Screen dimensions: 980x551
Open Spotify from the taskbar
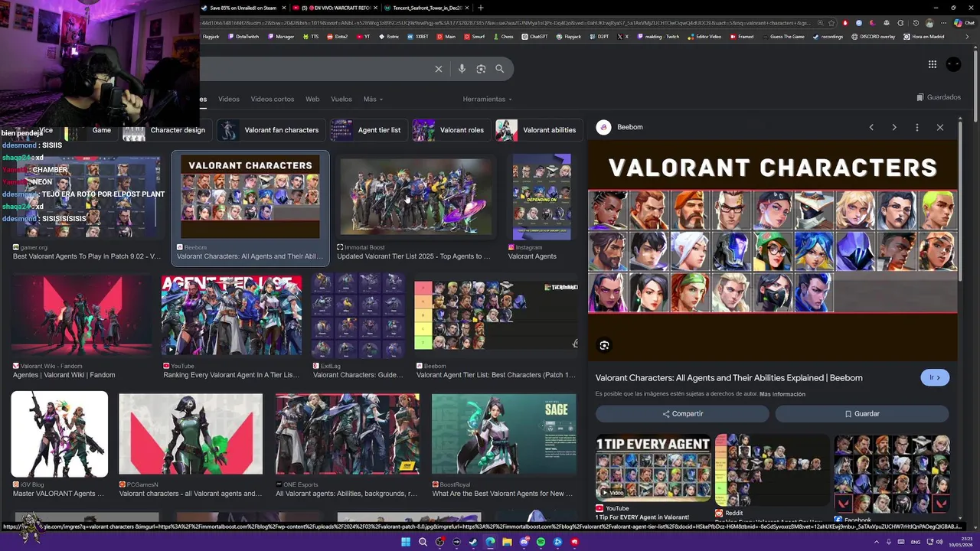click(x=541, y=542)
